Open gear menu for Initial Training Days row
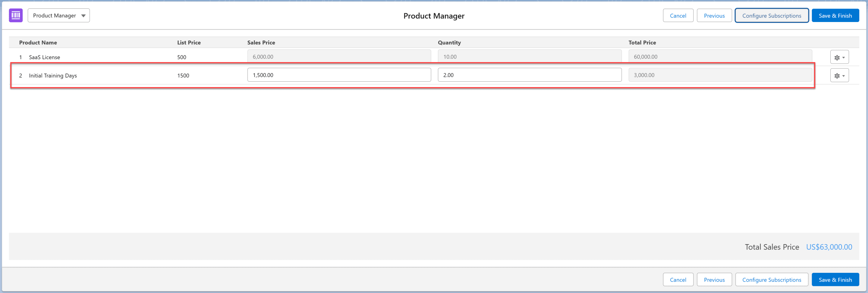 pos(839,76)
